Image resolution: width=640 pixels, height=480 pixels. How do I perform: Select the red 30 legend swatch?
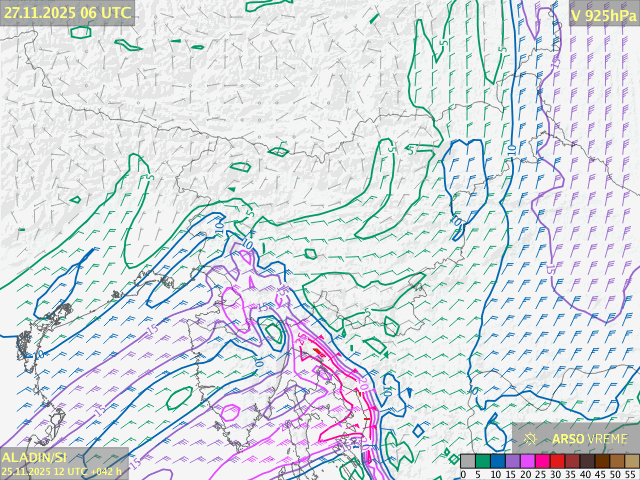point(556,460)
